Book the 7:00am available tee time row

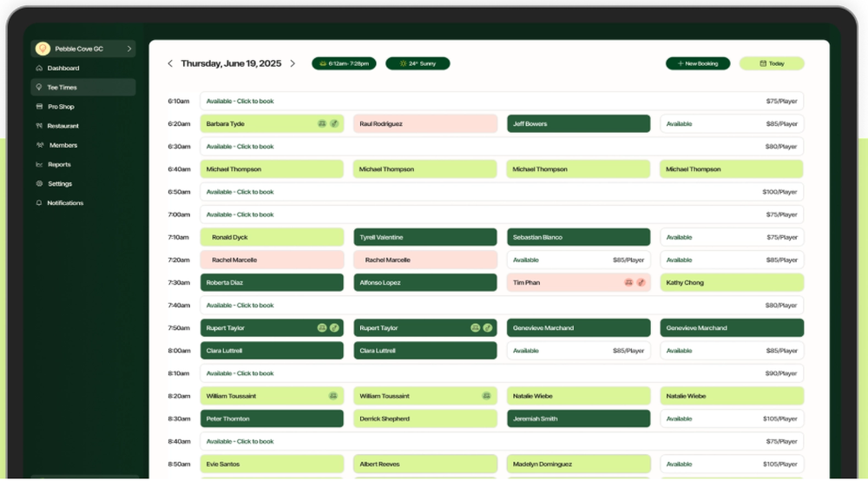point(502,215)
